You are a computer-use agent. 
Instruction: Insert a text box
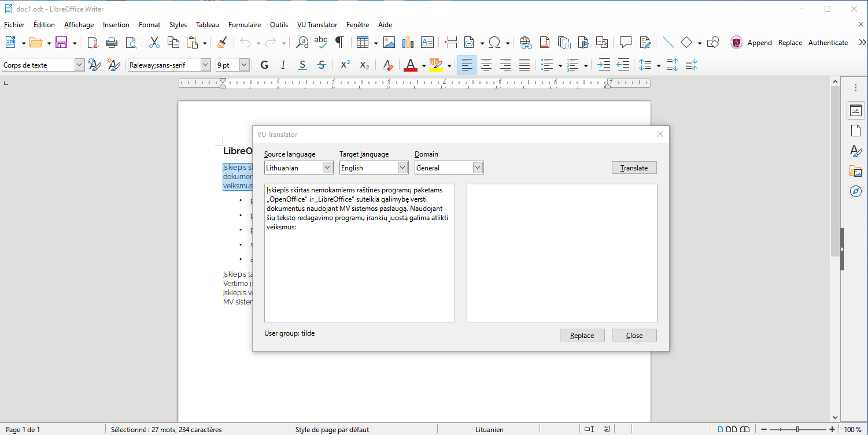click(427, 42)
